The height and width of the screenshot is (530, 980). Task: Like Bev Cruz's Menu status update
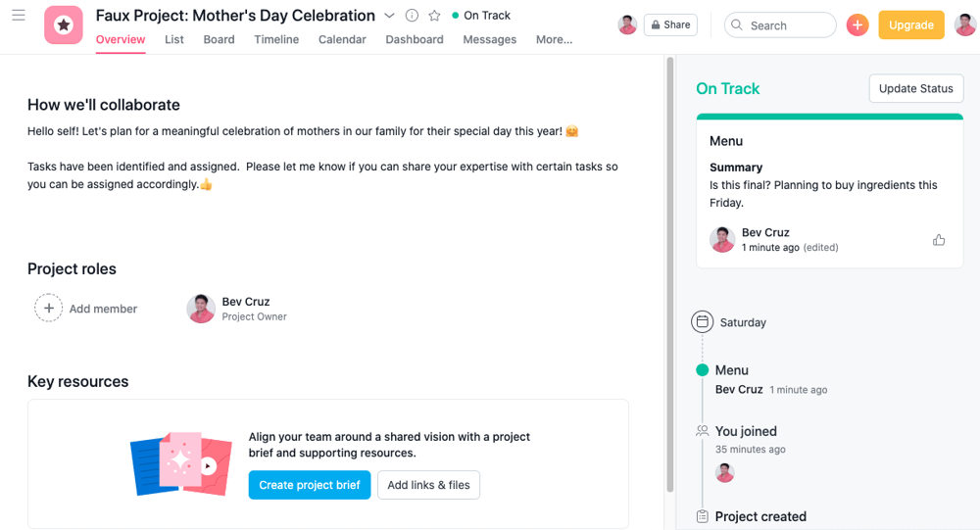coord(938,240)
